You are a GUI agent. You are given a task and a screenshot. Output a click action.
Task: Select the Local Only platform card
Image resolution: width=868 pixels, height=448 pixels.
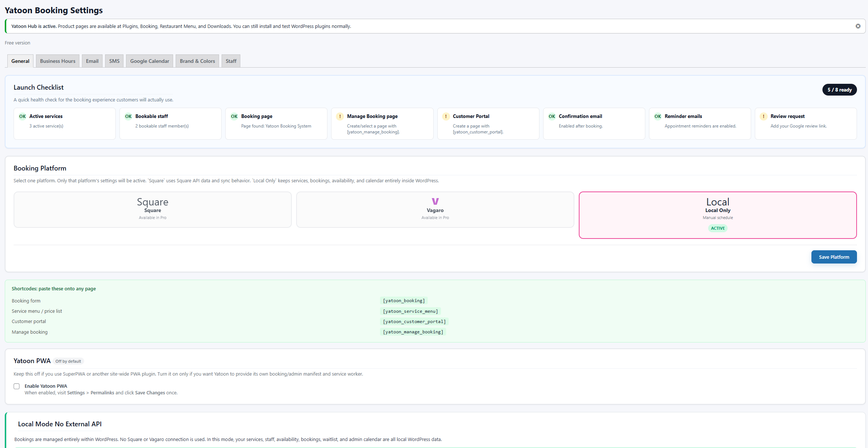(x=718, y=215)
